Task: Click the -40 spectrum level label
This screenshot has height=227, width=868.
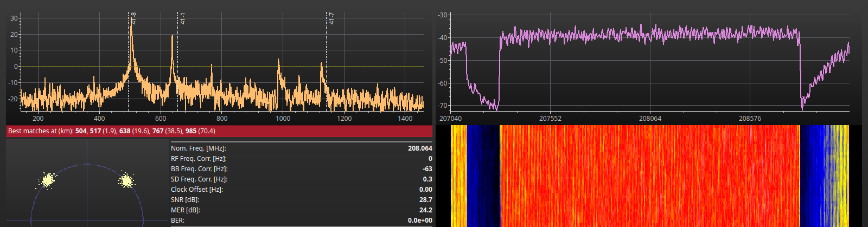Action: (x=443, y=38)
